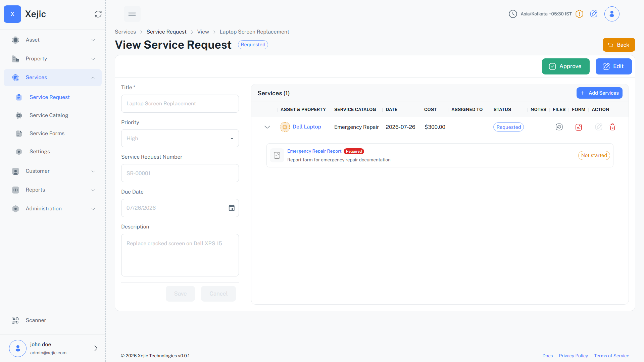Viewport: 644px width, 362px height.
Task: Click the Emergency Repair Report form icon
Action: [x=277, y=155]
